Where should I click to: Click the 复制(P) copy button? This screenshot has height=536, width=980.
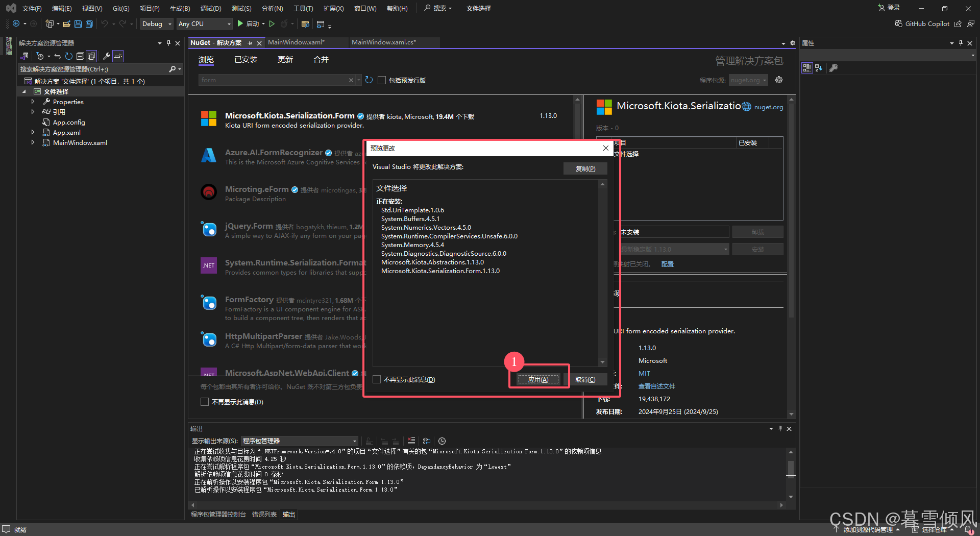pyautogui.click(x=585, y=168)
